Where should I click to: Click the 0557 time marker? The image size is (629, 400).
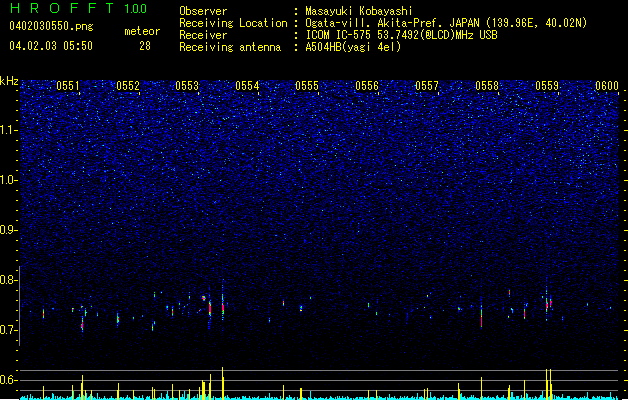click(427, 86)
